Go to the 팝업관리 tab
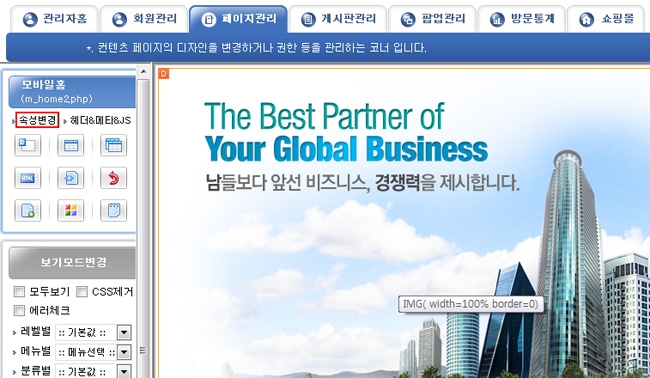Screen dimensions: 650x378 432,19
